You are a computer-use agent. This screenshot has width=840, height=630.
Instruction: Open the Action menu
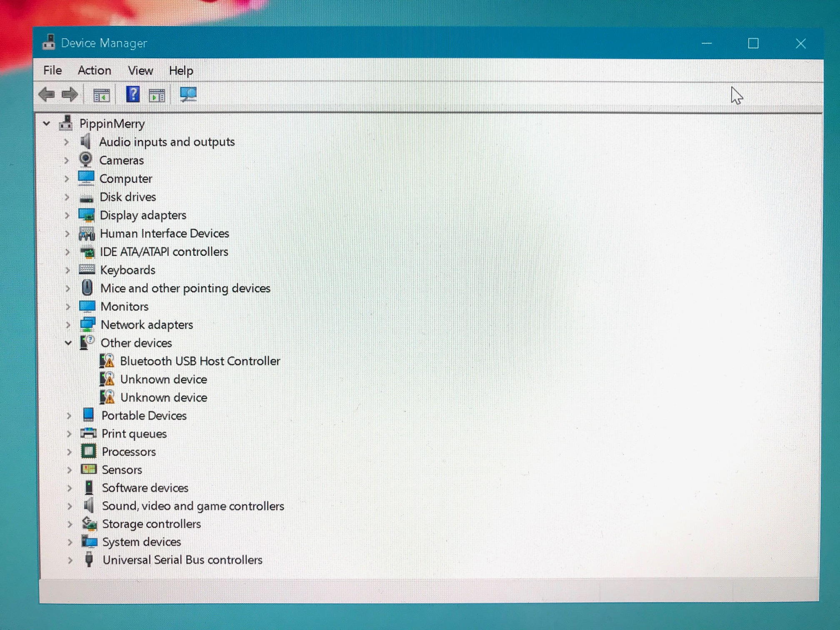[95, 70]
